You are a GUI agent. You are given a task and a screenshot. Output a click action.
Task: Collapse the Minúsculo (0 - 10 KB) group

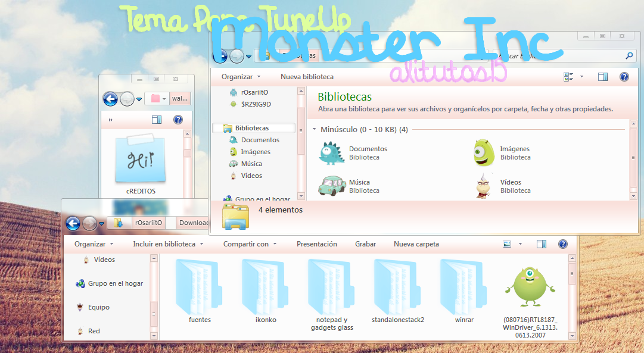pyautogui.click(x=314, y=129)
